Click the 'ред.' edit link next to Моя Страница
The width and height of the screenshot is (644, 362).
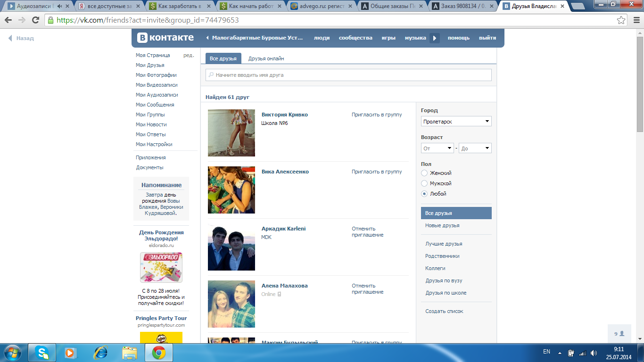click(189, 55)
